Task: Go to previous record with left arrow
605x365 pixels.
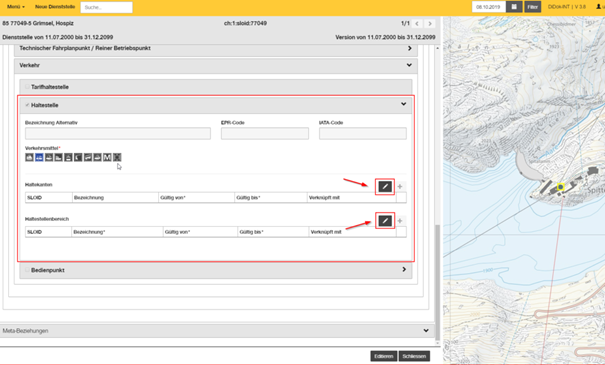Action: (417, 24)
